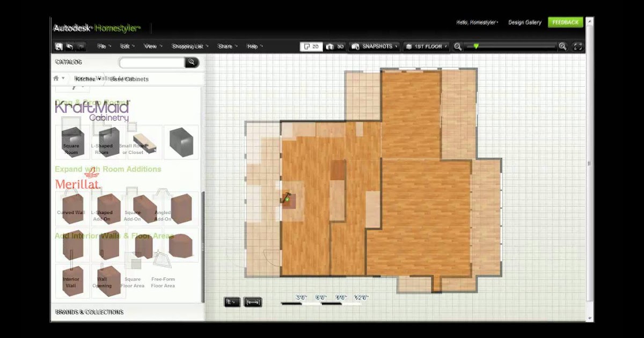
Task: Open the File menu
Action: tap(103, 47)
